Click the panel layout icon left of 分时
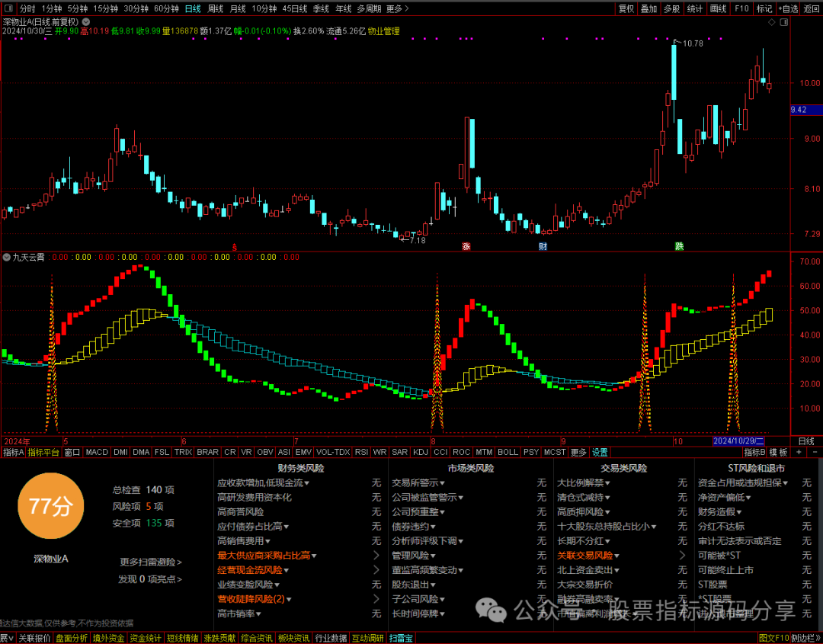 tap(8, 8)
